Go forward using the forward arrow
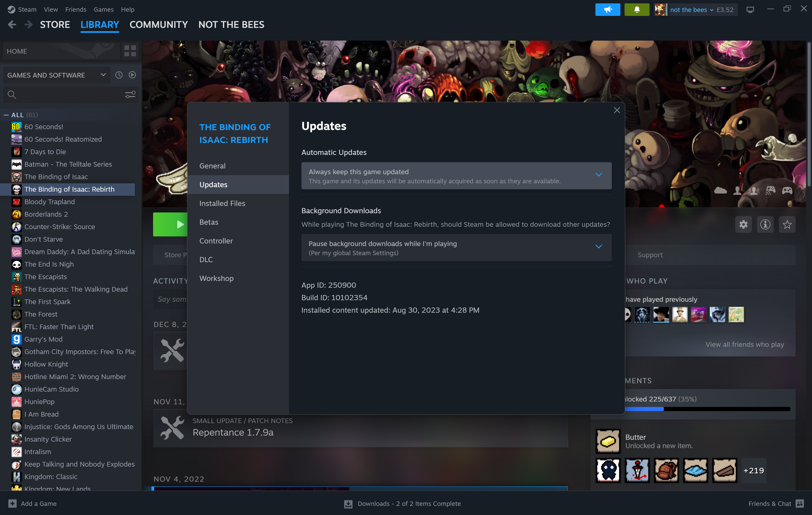Viewport: 812px width, 515px height. click(29, 24)
